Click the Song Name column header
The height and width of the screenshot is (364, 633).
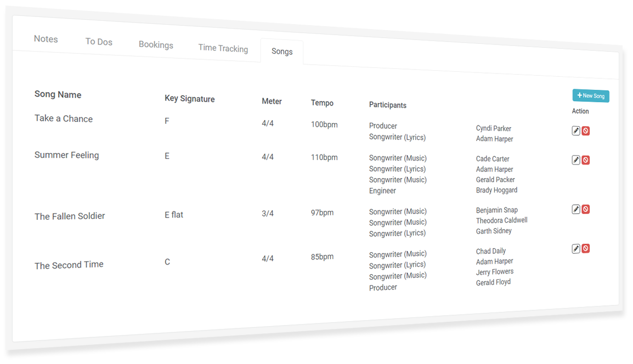58,95
